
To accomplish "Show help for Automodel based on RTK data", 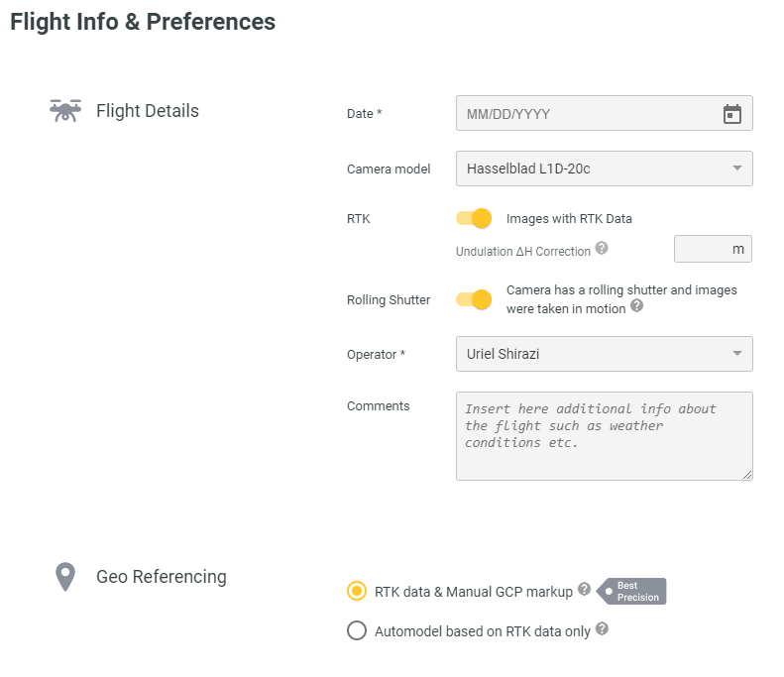I will pos(602,628).
